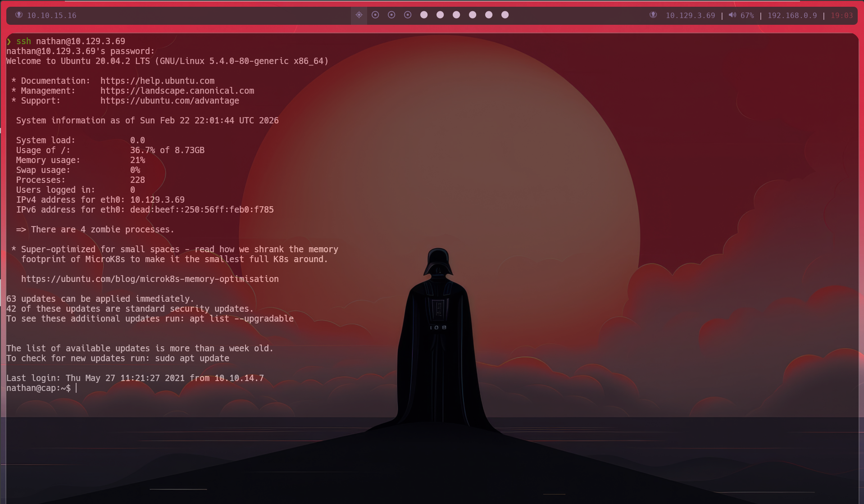Screen dimensions: 864x504
Task: Click the volume speaker icon
Action: pos(732,15)
